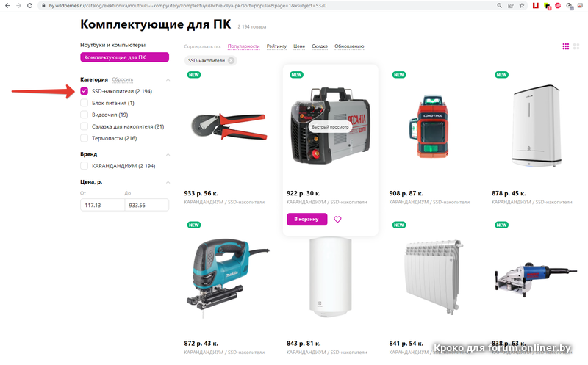The width and height of the screenshot is (588, 365).
Task: Enable the КАРАНДАНДИУМ brand checkbox
Action: 84,166
